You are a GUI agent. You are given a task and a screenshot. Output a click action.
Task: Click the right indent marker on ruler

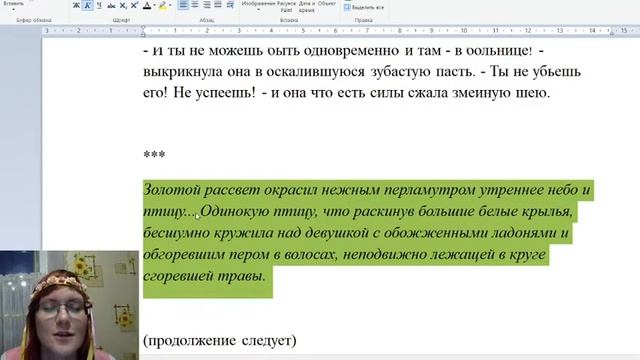point(612,32)
